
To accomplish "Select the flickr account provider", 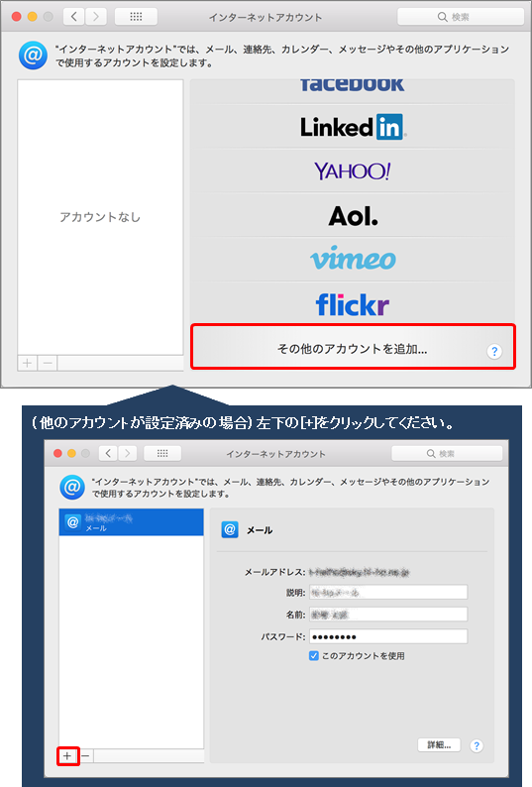I will (353, 304).
